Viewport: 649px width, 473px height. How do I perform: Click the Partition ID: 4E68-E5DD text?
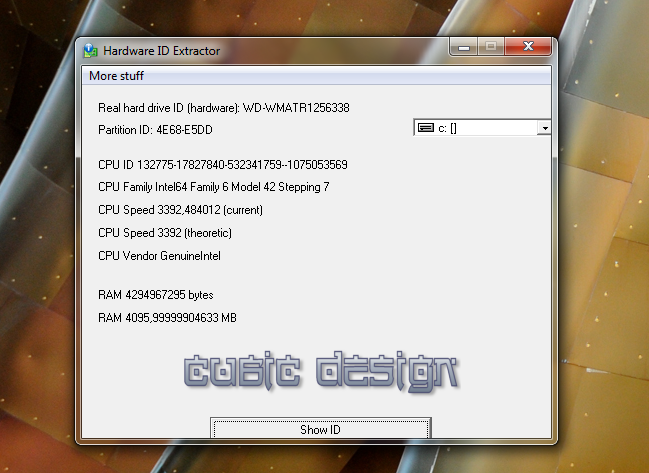(x=155, y=130)
